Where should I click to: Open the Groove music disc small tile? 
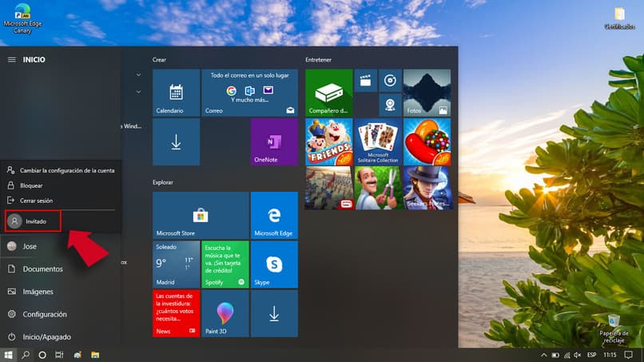(x=390, y=81)
